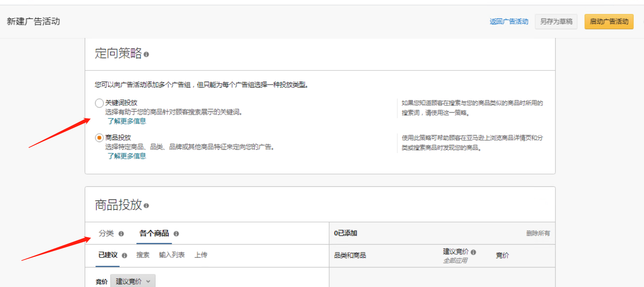Open info tooltip next to 分类 tab

coord(121,234)
